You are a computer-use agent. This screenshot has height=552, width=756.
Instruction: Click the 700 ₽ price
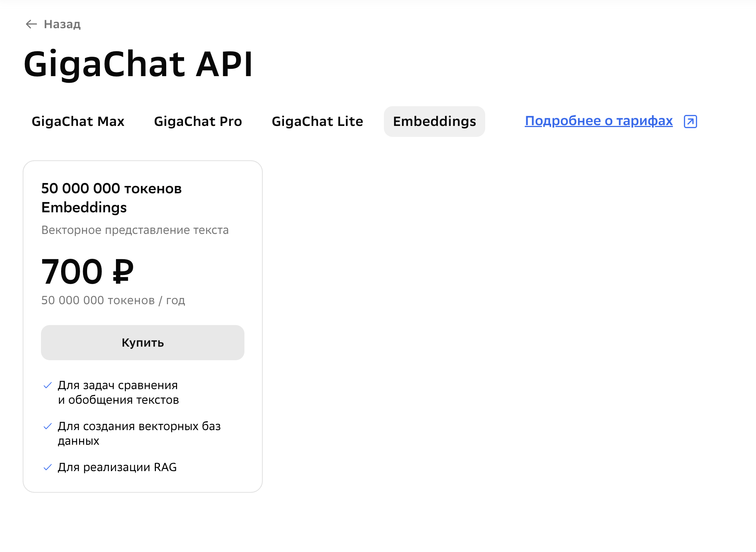pyautogui.click(x=87, y=272)
